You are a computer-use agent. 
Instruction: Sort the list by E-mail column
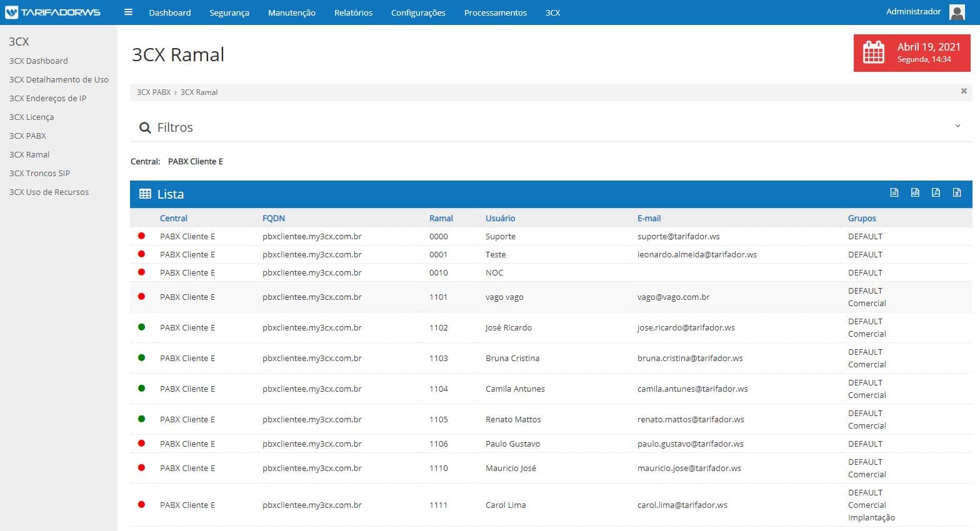649,218
